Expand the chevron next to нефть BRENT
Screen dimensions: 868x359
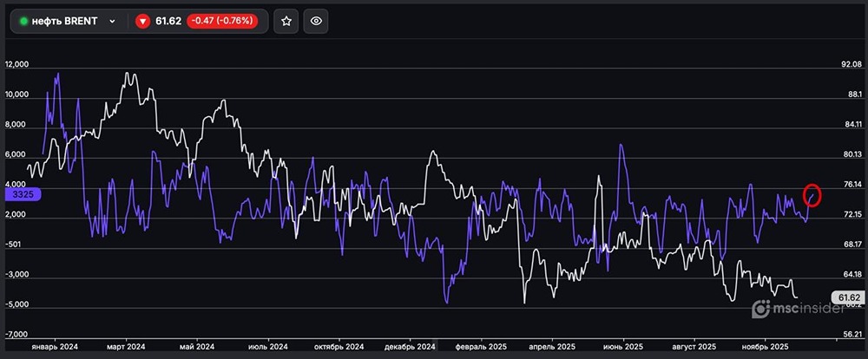[x=112, y=21]
